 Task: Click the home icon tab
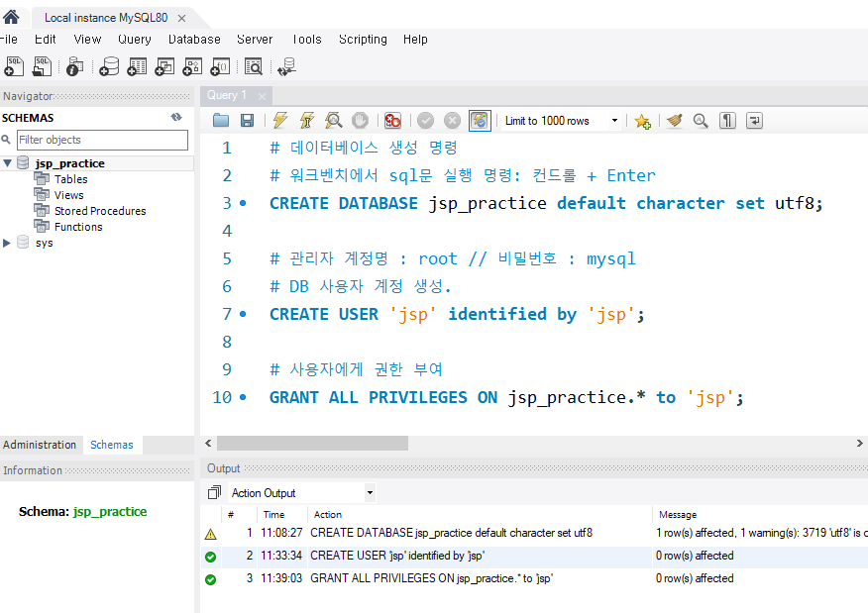[11, 17]
